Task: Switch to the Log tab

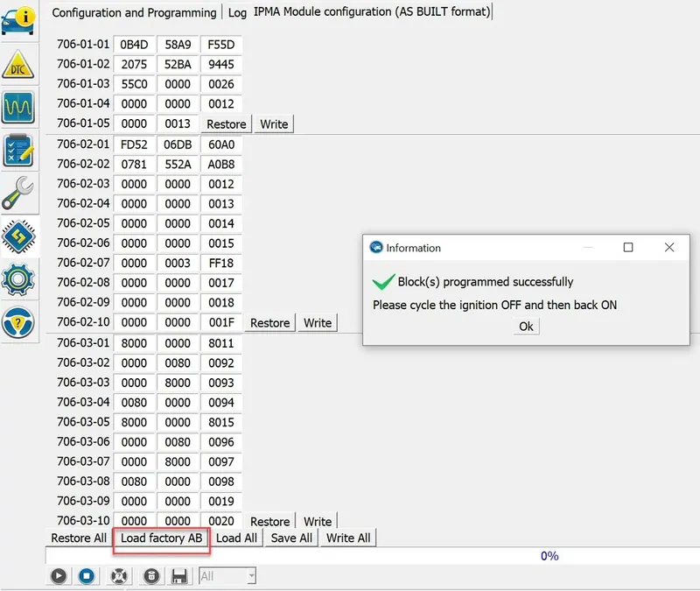Action: 237,12
